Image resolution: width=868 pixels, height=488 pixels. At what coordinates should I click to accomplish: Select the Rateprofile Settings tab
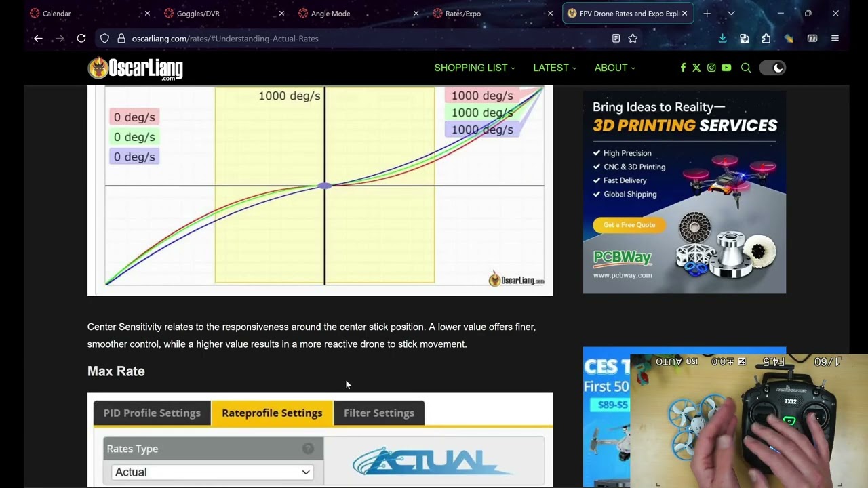272,413
